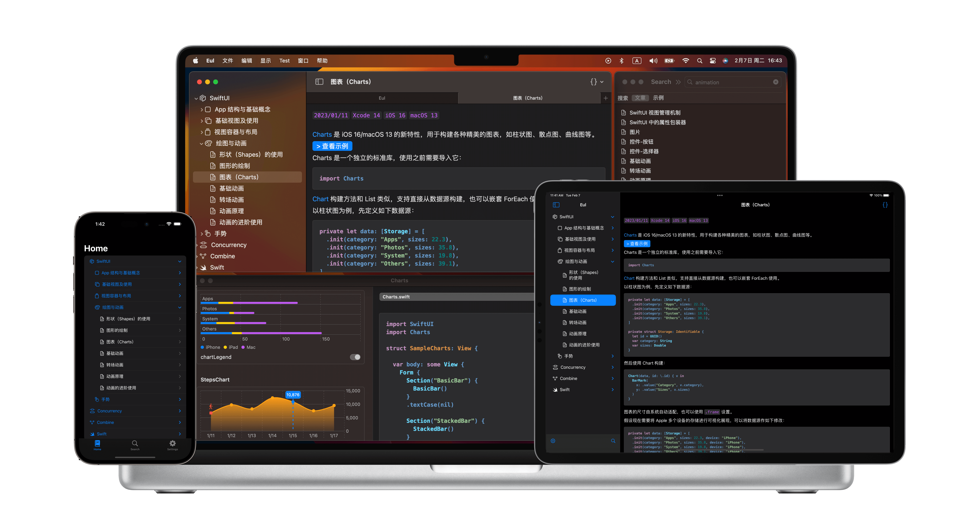The height and width of the screenshot is (517, 980).
Task: Collapse 绘图与动画 section on iPhone
Action: click(x=180, y=308)
